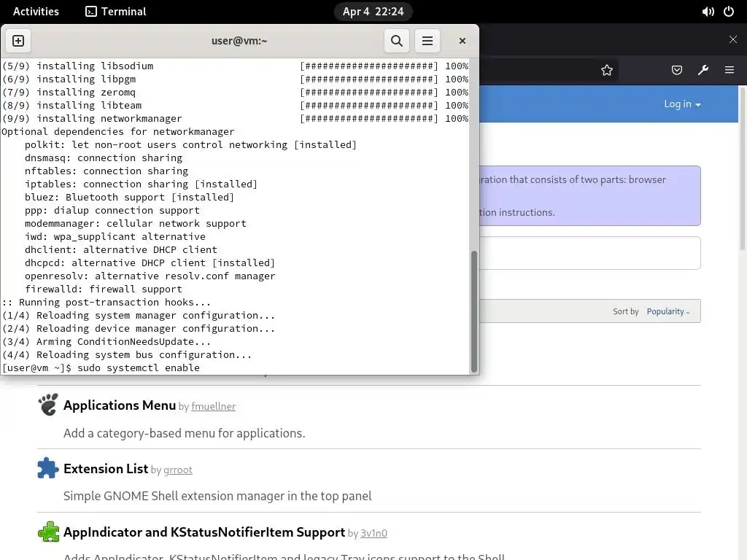This screenshot has width=747, height=560.
Task: Click the 'Running post-transaction hooks' line
Action: coord(107,302)
